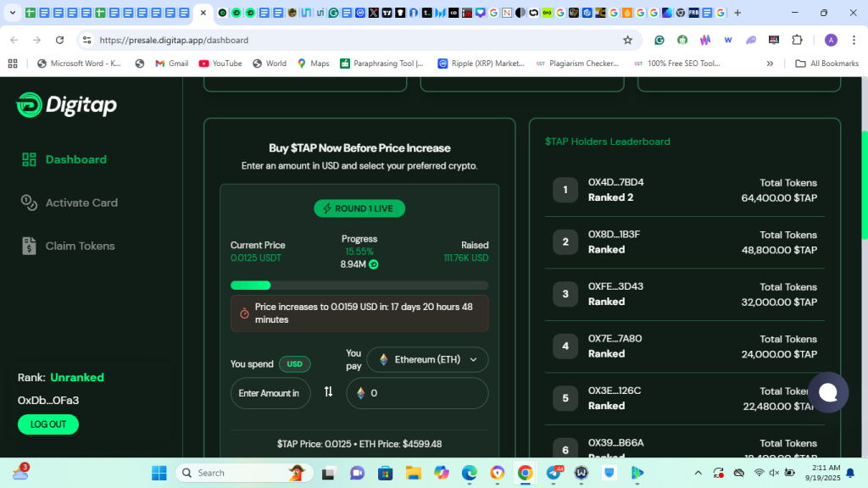Open the Chrome apps grid icon

[13, 64]
